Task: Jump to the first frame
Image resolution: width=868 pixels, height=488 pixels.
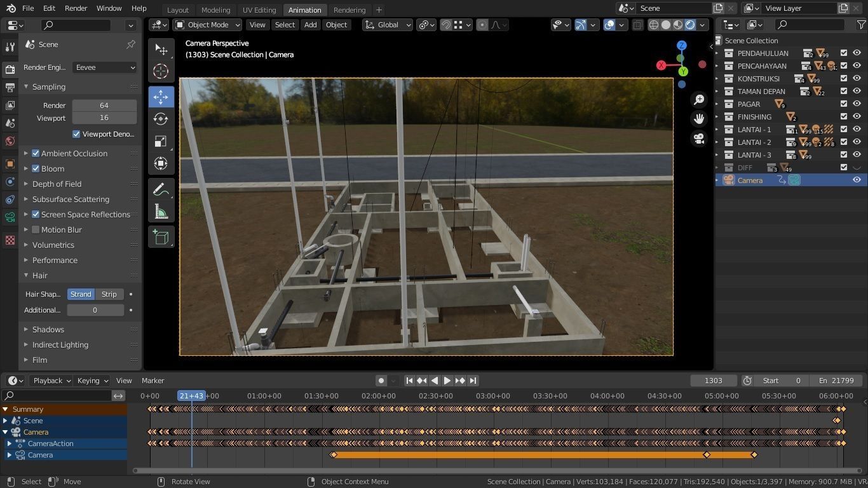Action: pos(409,381)
